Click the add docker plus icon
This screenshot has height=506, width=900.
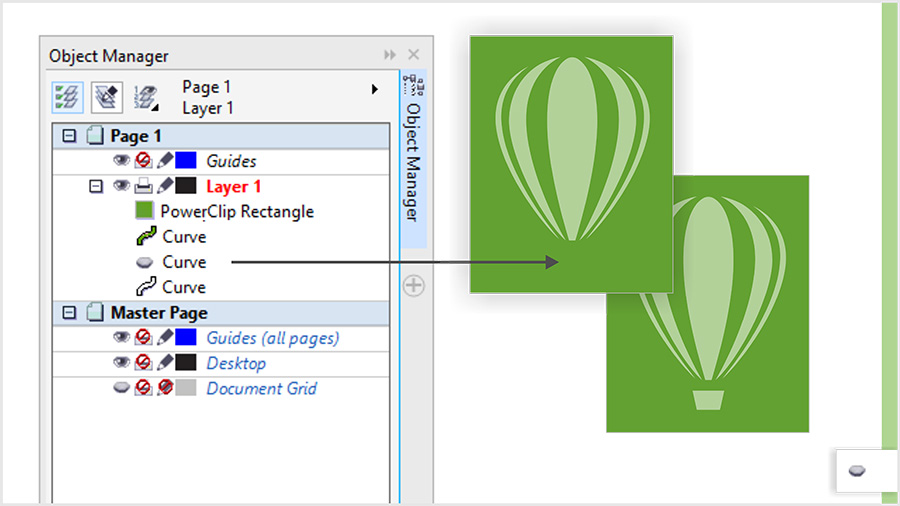[413, 286]
